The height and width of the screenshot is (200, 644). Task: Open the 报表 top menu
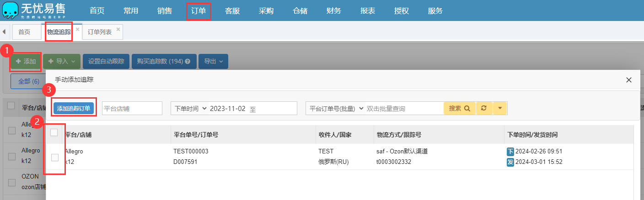coord(368,11)
